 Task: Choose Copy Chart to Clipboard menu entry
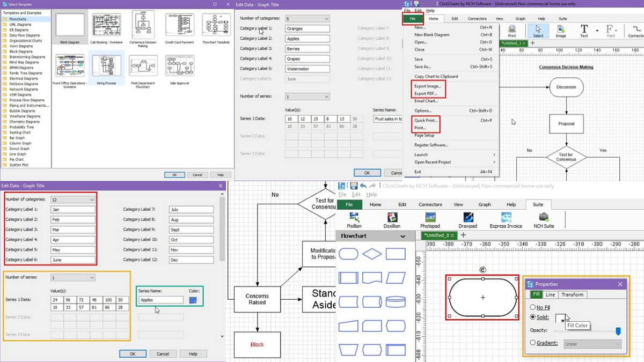tap(436, 77)
